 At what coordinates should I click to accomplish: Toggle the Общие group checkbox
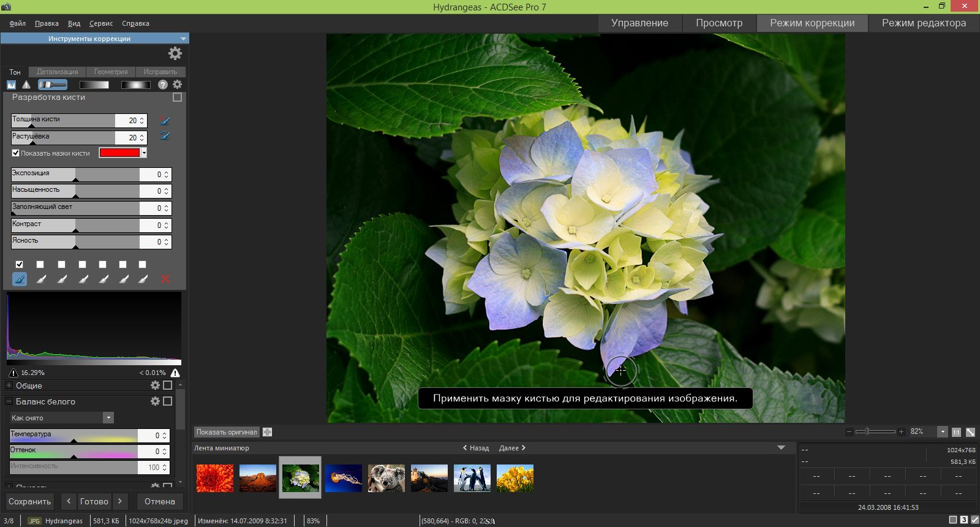coord(168,385)
